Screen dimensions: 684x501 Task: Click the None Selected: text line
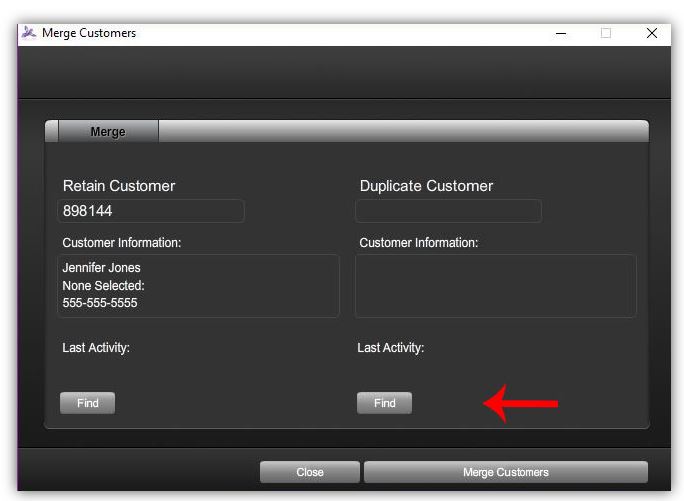point(103,285)
